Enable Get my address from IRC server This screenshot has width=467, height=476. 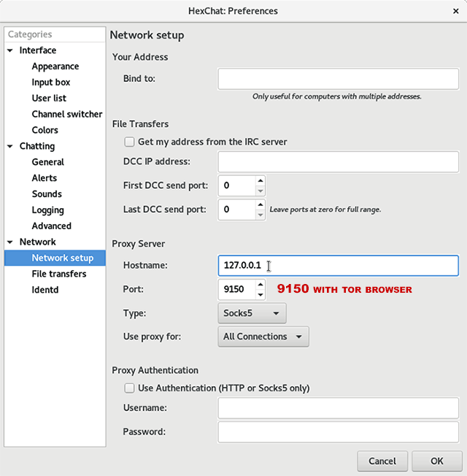(x=129, y=142)
